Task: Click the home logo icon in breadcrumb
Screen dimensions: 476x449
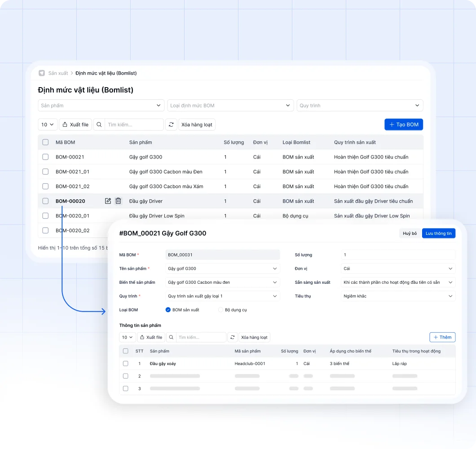Action: pos(42,73)
